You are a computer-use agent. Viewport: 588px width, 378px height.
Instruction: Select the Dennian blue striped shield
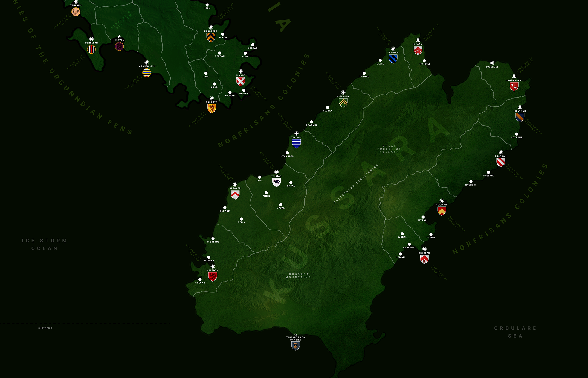click(x=393, y=59)
